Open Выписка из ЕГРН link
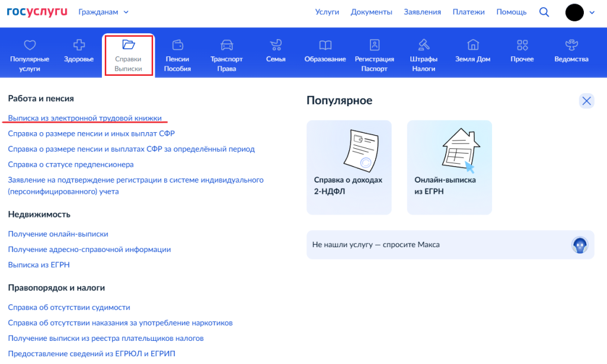This screenshot has width=607, height=364. pyautogui.click(x=39, y=265)
